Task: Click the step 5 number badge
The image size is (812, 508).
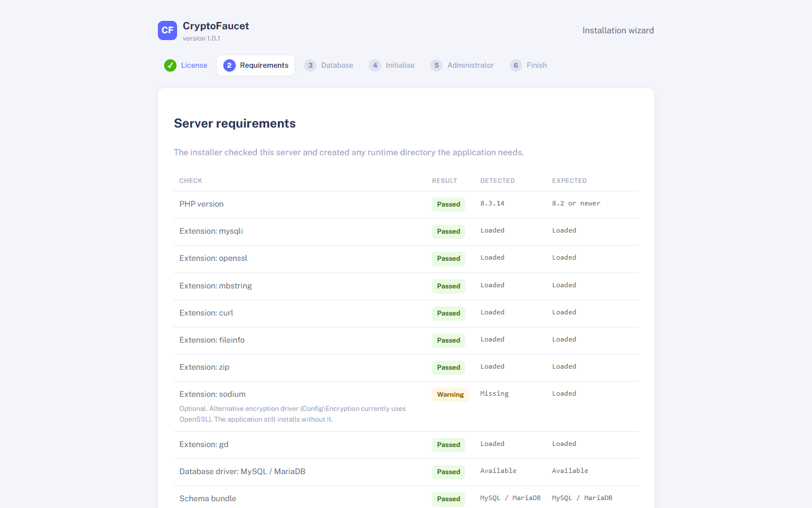Action: click(x=436, y=65)
